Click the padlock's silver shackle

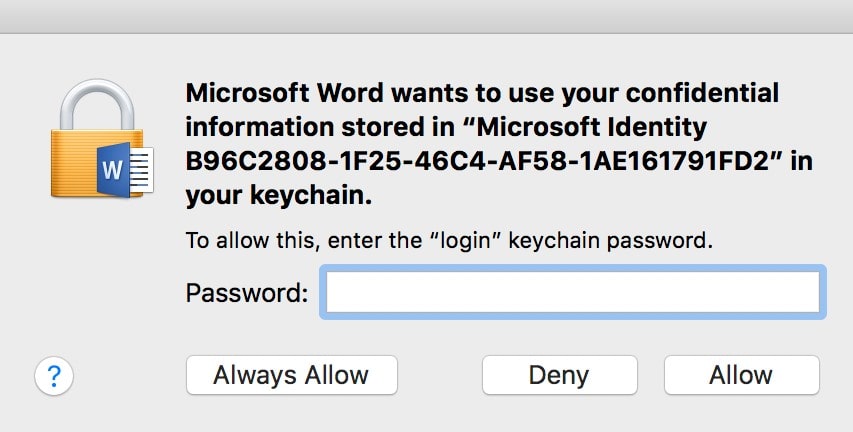[97, 104]
